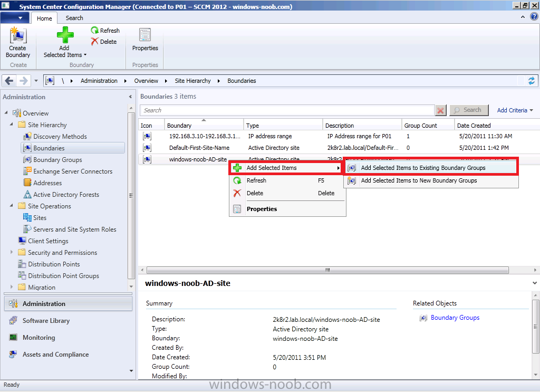Refresh the view using the address bar refresh icon
This screenshot has height=392, width=540.
point(532,81)
